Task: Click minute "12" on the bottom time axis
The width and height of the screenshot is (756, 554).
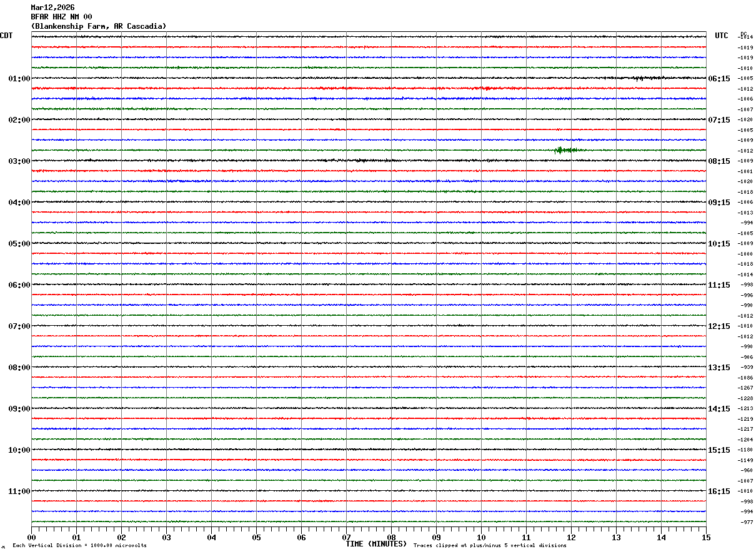Action: pos(571,537)
